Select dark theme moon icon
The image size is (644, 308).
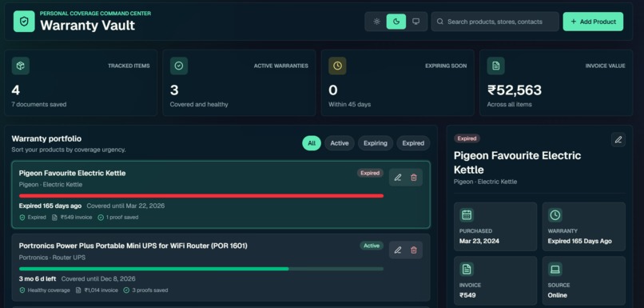tap(396, 22)
